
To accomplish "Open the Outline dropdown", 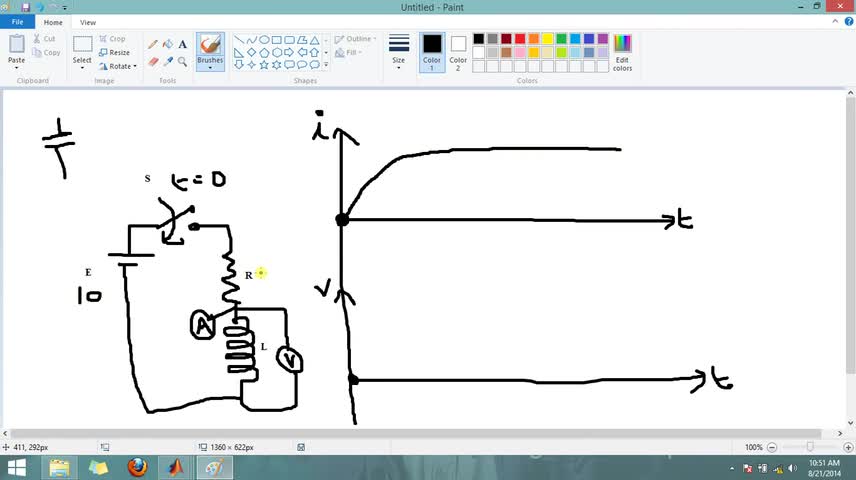I will (355, 39).
